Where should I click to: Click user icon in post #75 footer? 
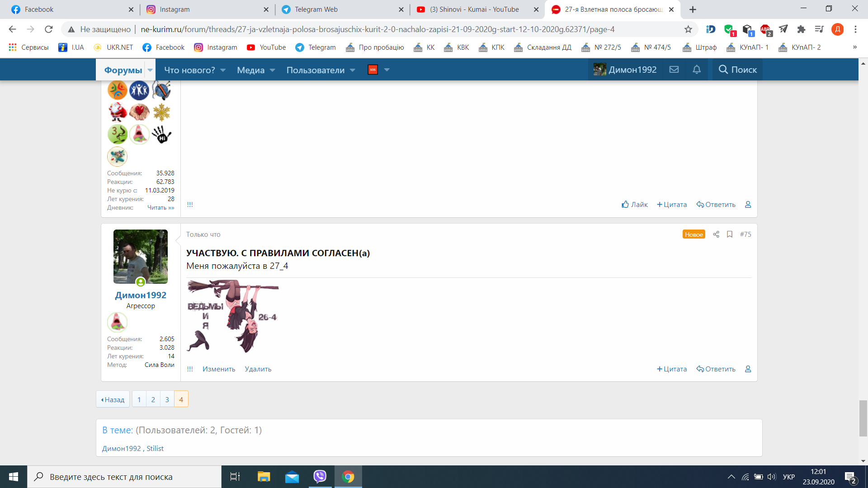748,369
